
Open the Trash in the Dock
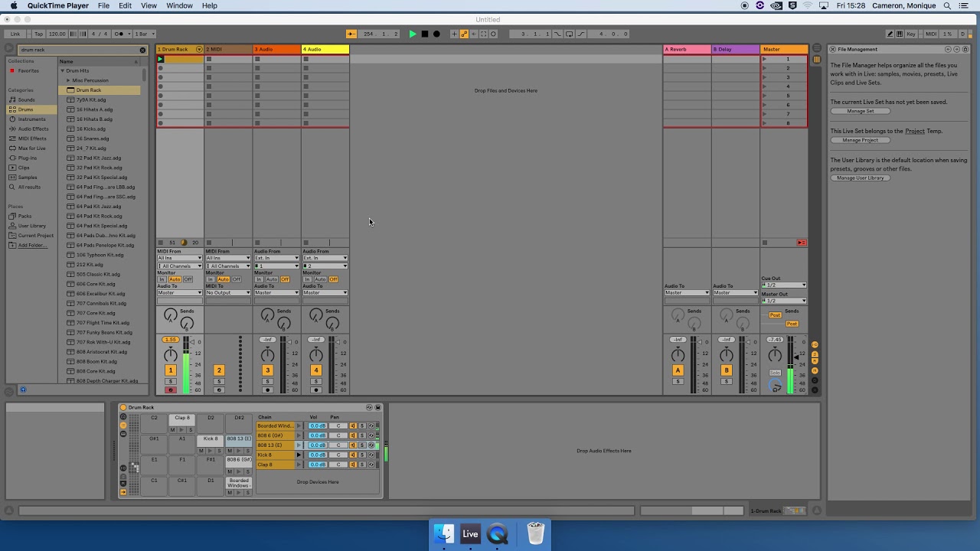click(x=535, y=533)
